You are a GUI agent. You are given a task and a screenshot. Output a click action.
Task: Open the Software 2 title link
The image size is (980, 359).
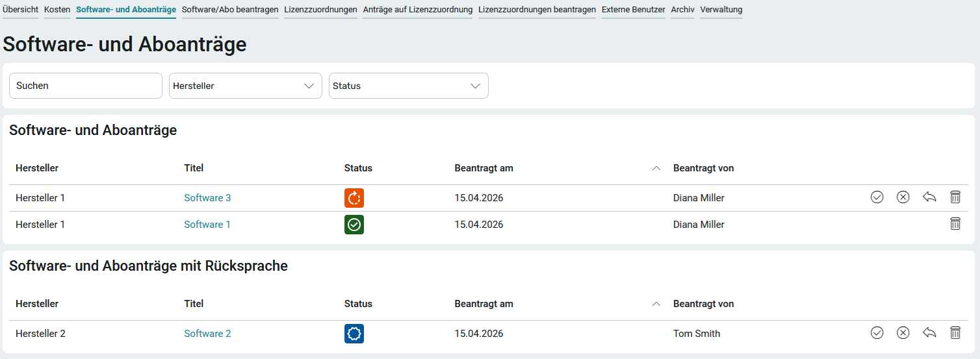click(x=207, y=334)
